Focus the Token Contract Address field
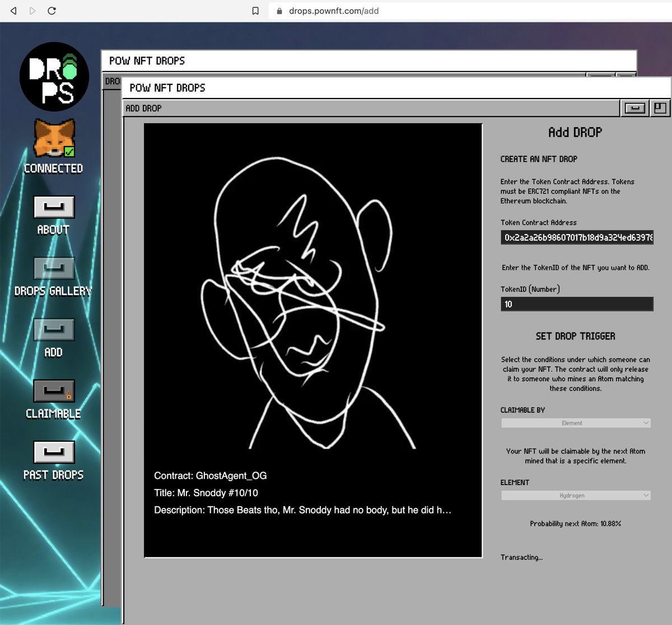Screen dimensions: 672x625 click(x=577, y=237)
